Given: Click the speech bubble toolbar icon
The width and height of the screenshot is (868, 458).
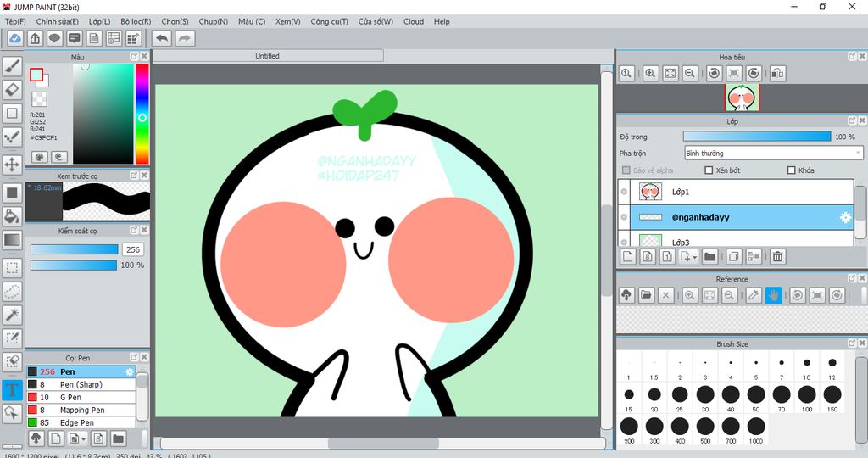Looking at the screenshot, I should click(x=54, y=38).
